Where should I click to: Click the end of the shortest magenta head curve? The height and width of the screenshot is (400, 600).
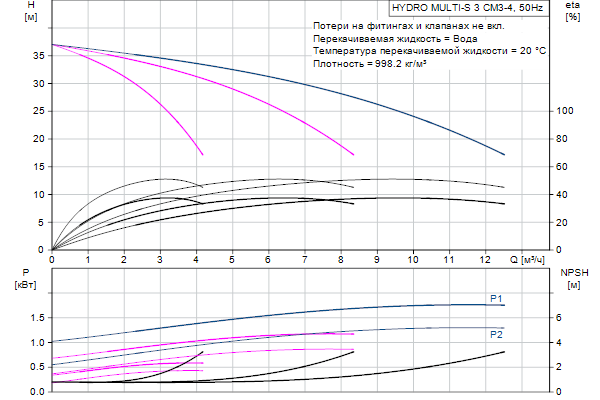pyautogui.click(x=203, y=155)
